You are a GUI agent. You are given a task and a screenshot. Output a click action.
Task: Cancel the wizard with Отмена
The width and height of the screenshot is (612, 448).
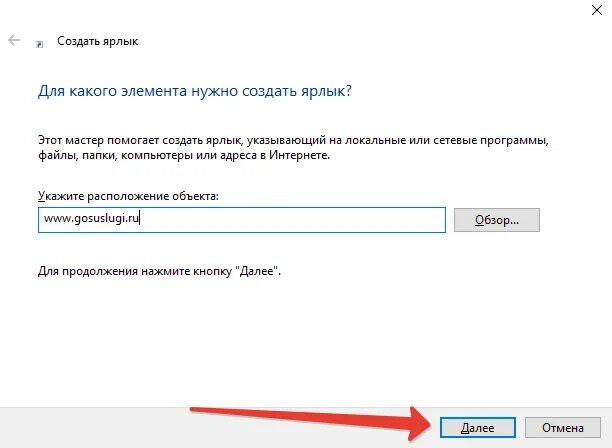[x=562, y=428]
